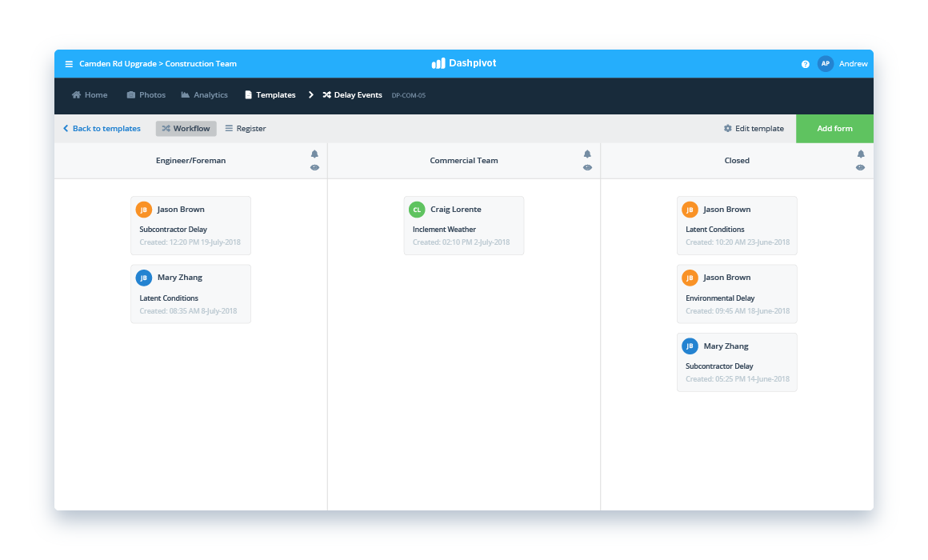Go Back to templates
The height and width of the screenshot is (560, 928).
tap(102, 129)
